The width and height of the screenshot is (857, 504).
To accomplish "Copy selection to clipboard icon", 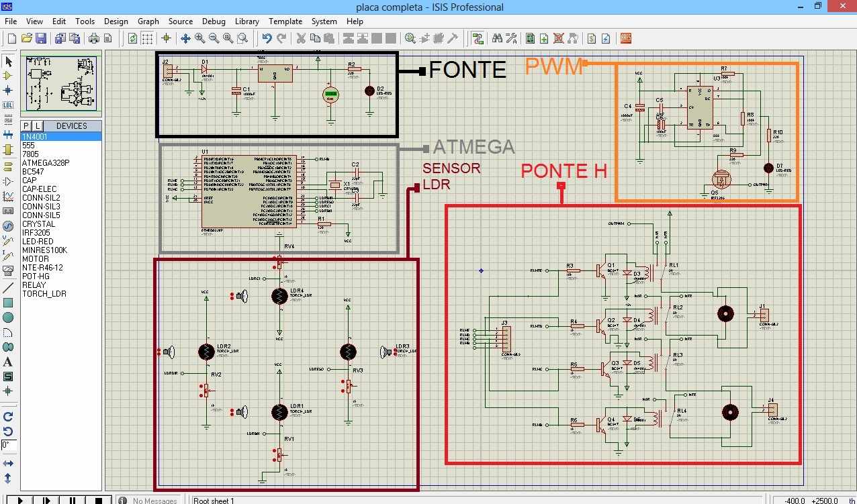I will [315, 38].
